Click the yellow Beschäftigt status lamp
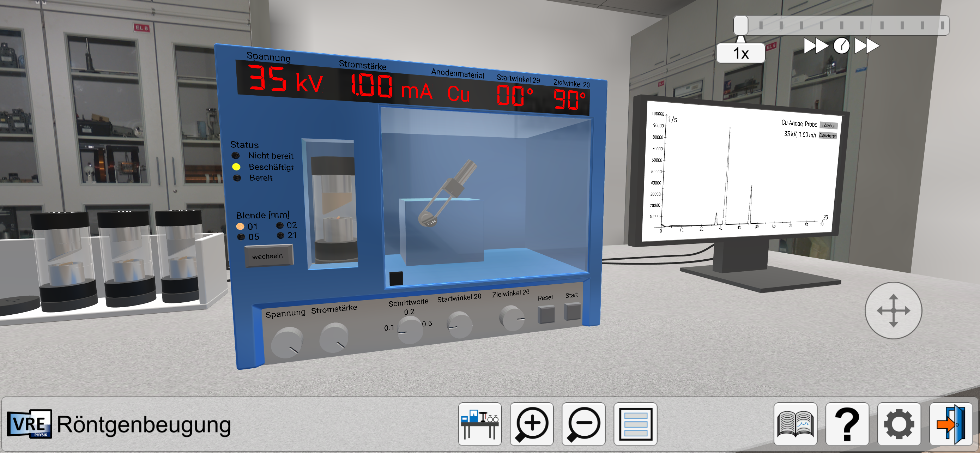Viewport: 980px width, 453px height. (x=236, y=167)
